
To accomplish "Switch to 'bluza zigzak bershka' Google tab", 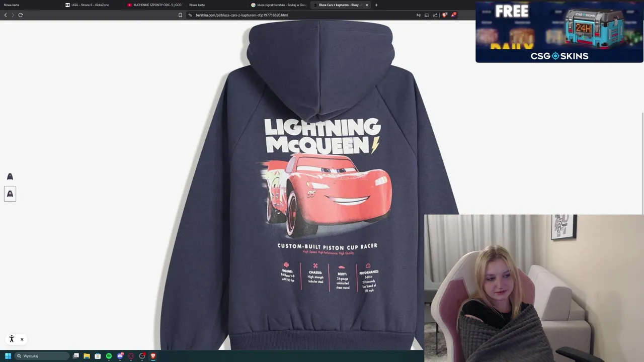I will coord(278,5).
